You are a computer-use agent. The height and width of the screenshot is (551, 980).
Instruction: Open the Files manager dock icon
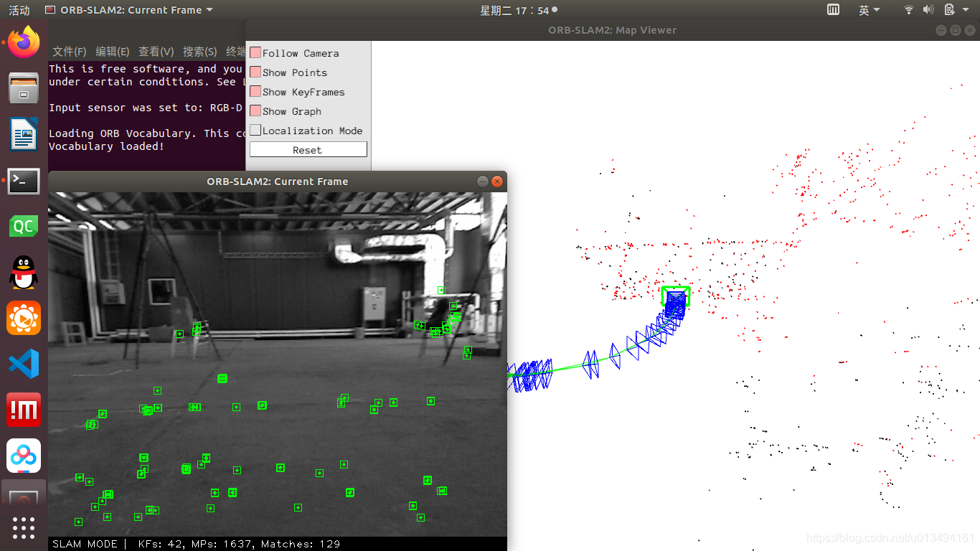pyautogui.click(x=24, y=88)
